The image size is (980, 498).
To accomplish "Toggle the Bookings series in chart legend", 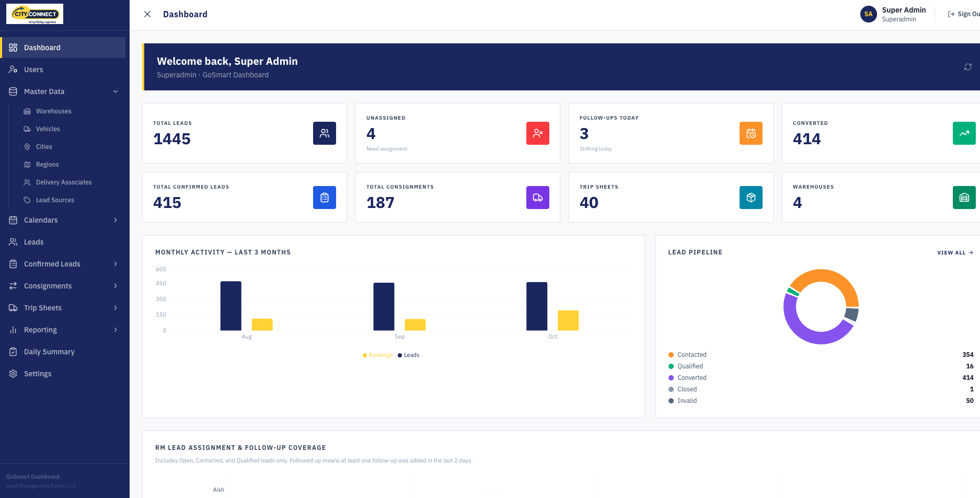I will pos(377,355).
